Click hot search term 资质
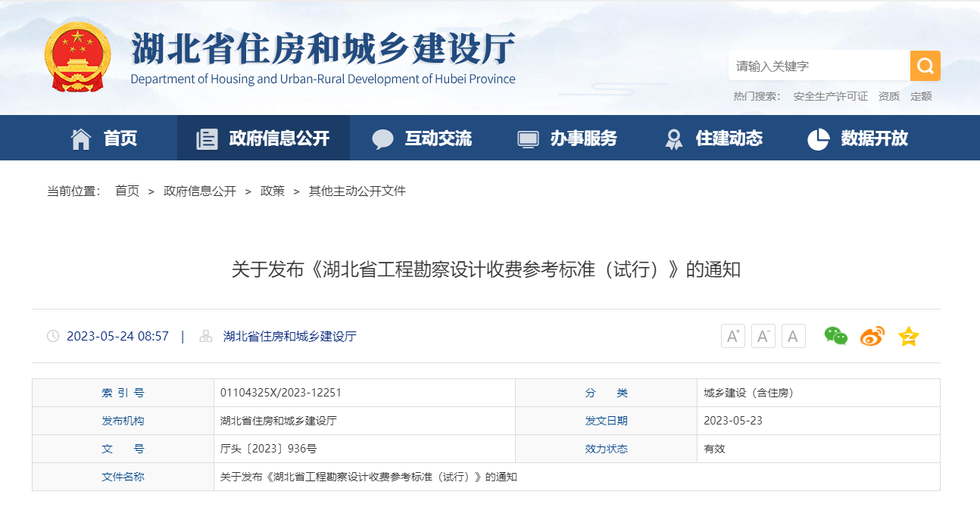This screenshot has height=510, width=980. (x=889, y=96)
